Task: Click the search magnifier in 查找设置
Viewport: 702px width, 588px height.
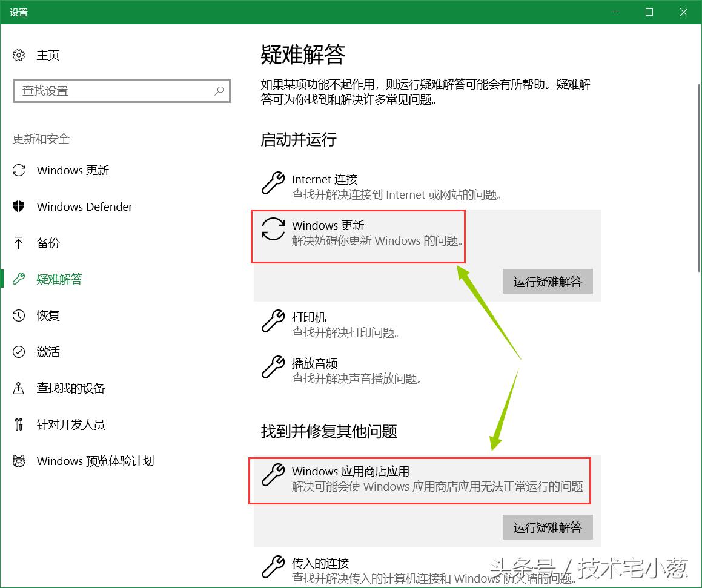Action: 218,91
